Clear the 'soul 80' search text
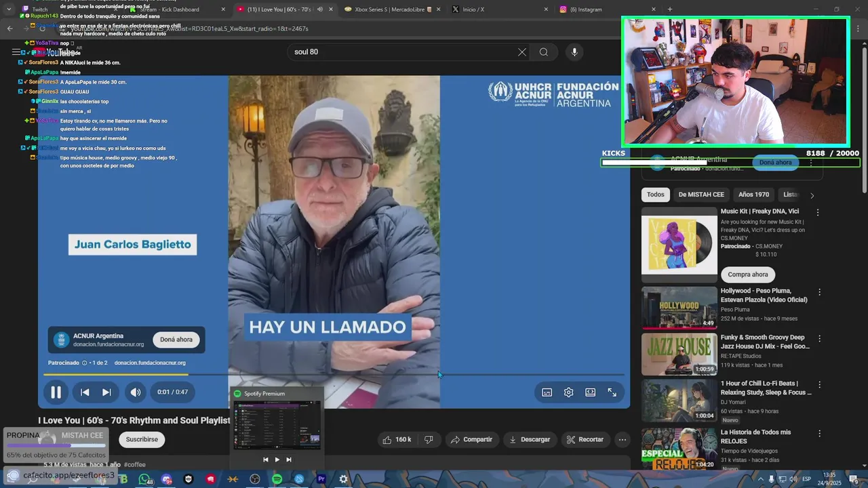 (521, 52)
